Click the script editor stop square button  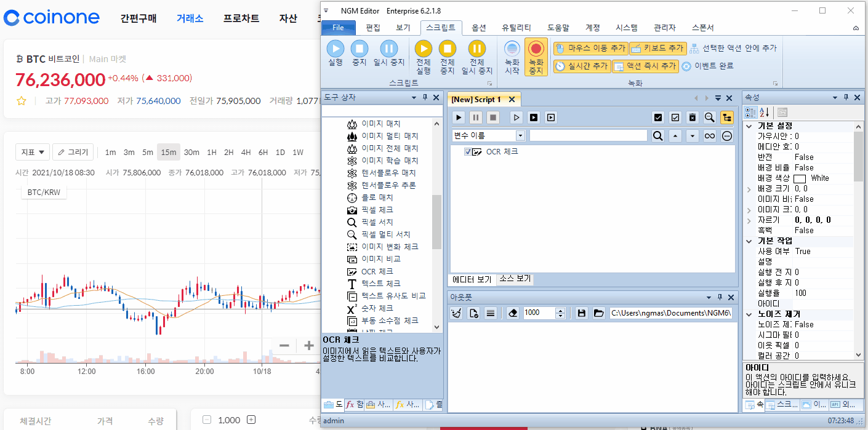pyautogui.click(x=493, y=117)
